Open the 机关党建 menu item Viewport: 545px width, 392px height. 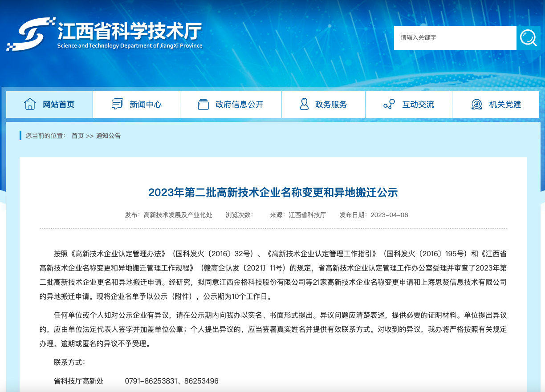(496, 105)
